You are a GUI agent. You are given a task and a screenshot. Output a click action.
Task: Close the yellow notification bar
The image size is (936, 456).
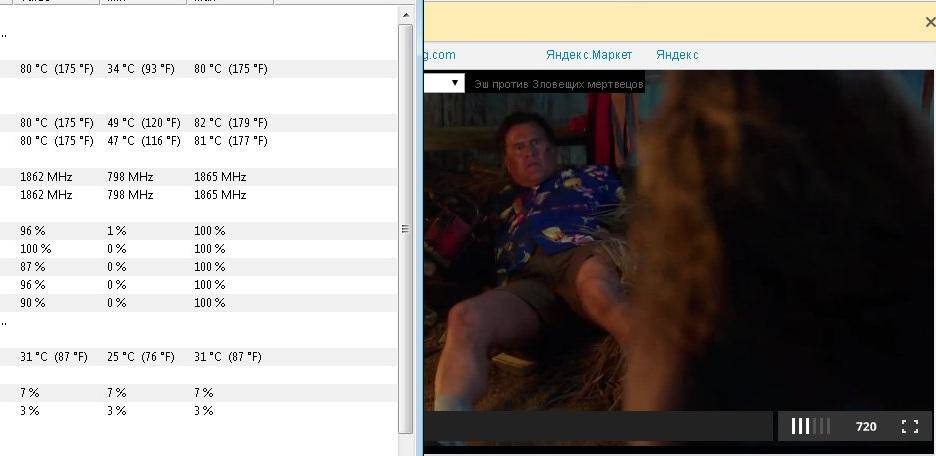pyautogui.click(x=930, y=22)
